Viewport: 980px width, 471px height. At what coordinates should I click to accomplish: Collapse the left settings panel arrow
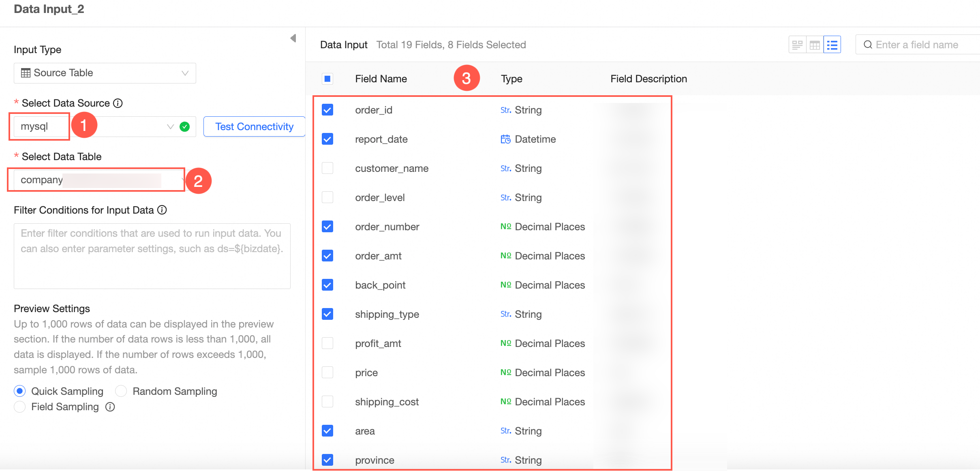(293, 38)
